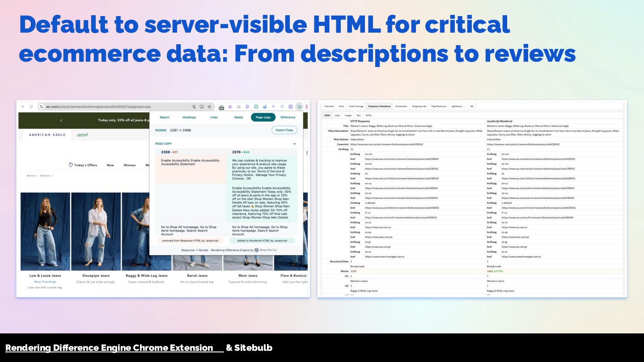644x362 pixels.
Task: Click the WORDS 2281 → 2498 count
Action: (173, 130)
